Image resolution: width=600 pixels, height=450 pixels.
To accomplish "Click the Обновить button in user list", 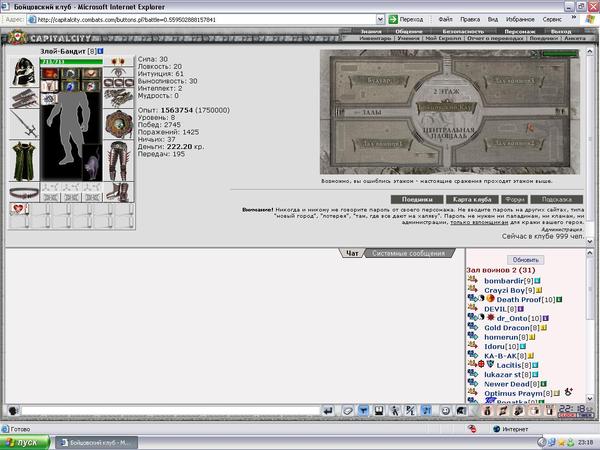I will pyautogui.click(x=525, y=260).
